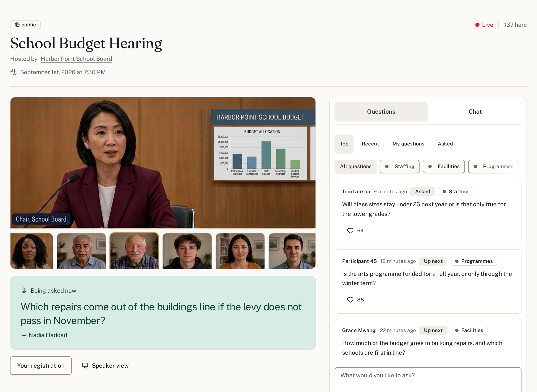537x392 pixels.
Task: Click the question about building repairs budget
Action: [x=422, y=348]
